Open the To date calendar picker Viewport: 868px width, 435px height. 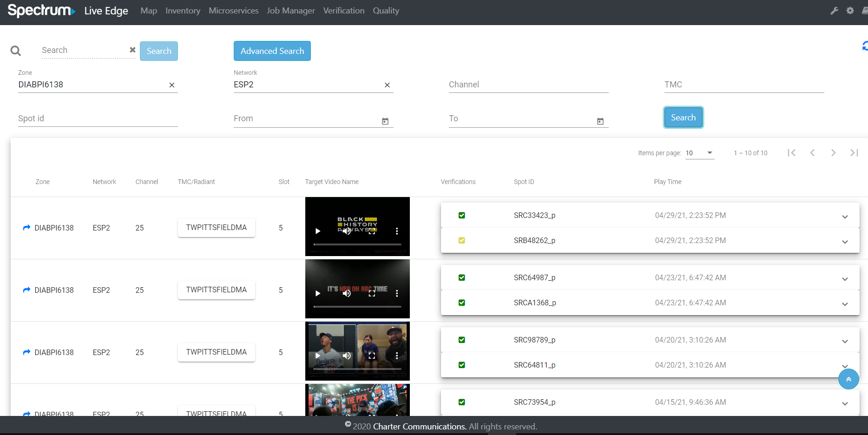click(x=600, y=121)
